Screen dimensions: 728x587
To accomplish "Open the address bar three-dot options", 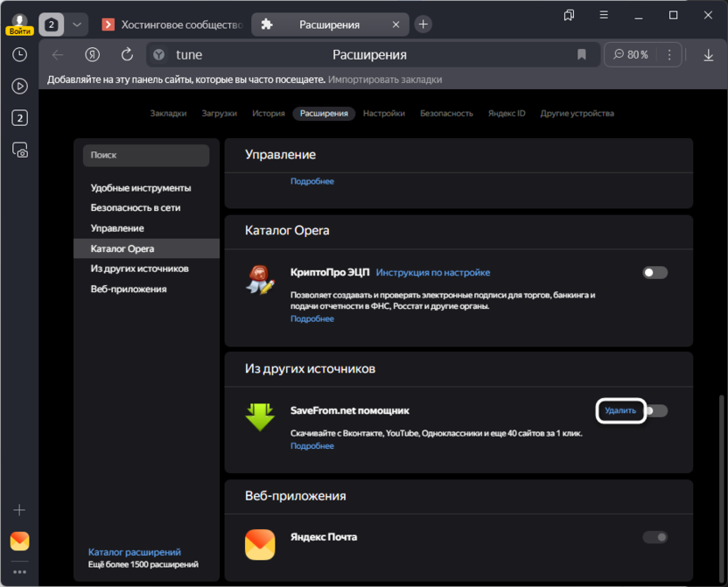I will 669,55.
